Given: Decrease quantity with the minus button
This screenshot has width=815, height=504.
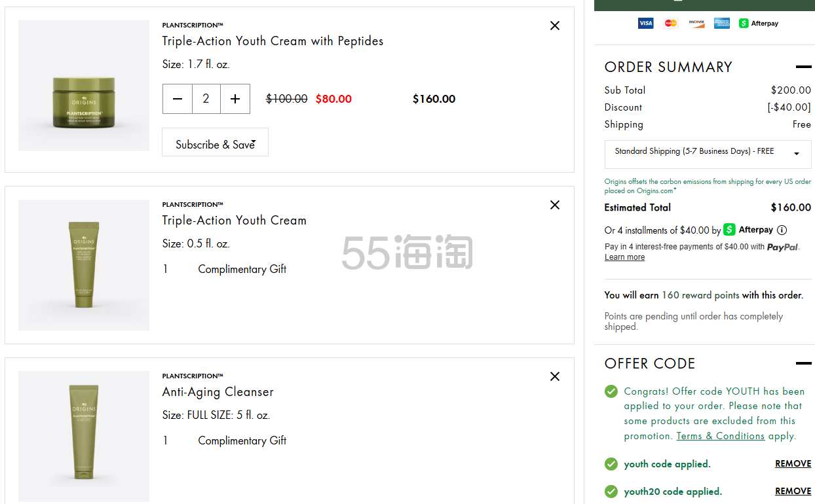Looking at the screenshot, I should tap(178, 99).
